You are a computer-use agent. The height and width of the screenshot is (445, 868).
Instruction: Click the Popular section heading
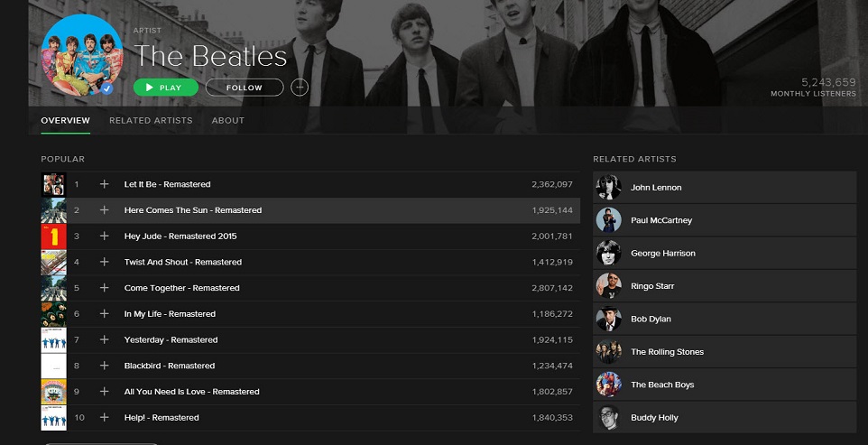click(62, 159)
